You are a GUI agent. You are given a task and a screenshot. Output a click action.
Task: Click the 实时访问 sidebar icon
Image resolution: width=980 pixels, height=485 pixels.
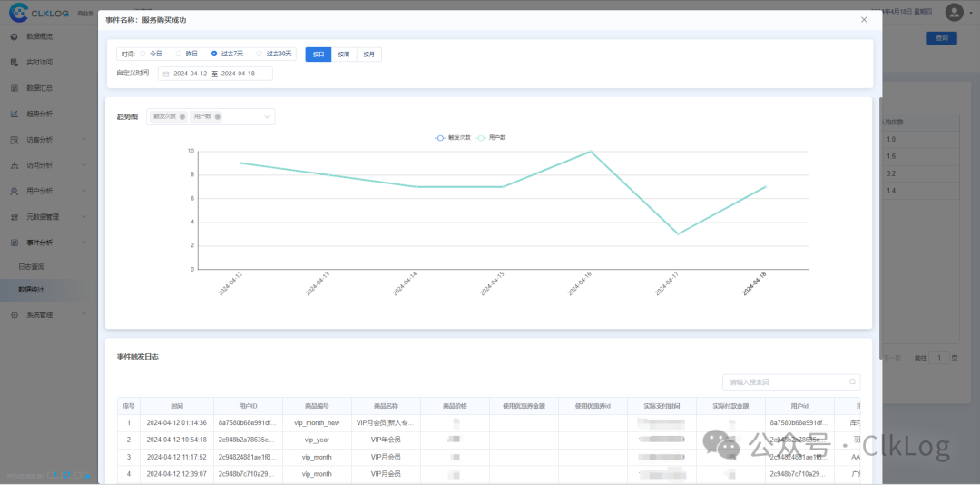pyautogui.click(x=15, y=62)
